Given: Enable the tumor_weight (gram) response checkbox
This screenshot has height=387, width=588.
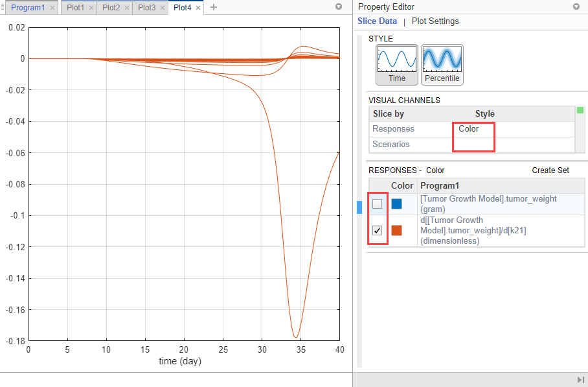Looking at the screenshot, I should point(378,204).
